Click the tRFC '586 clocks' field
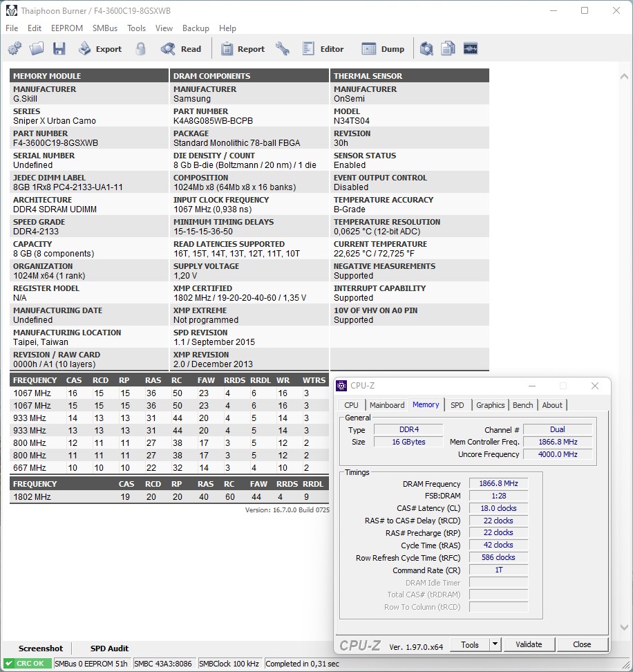The height and width of the screenshot is (672, 633). click(498, 557)
